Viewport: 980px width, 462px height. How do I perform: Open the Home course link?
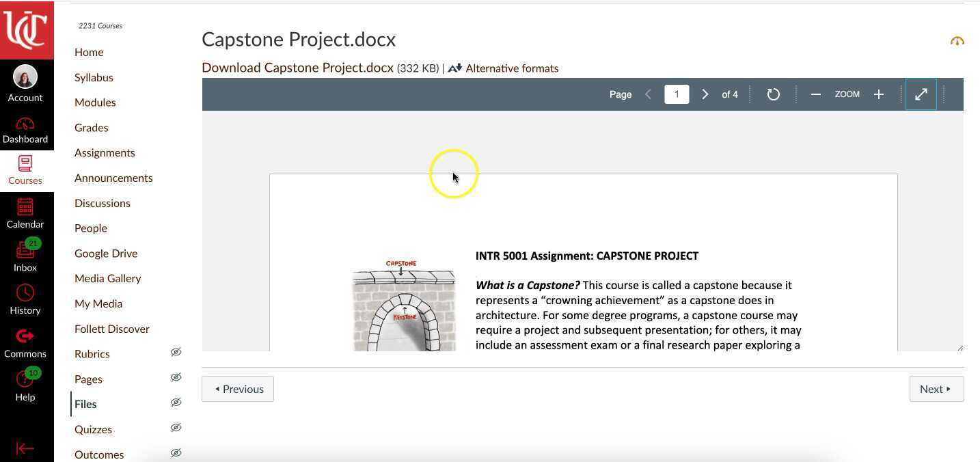tap(89, 52)
